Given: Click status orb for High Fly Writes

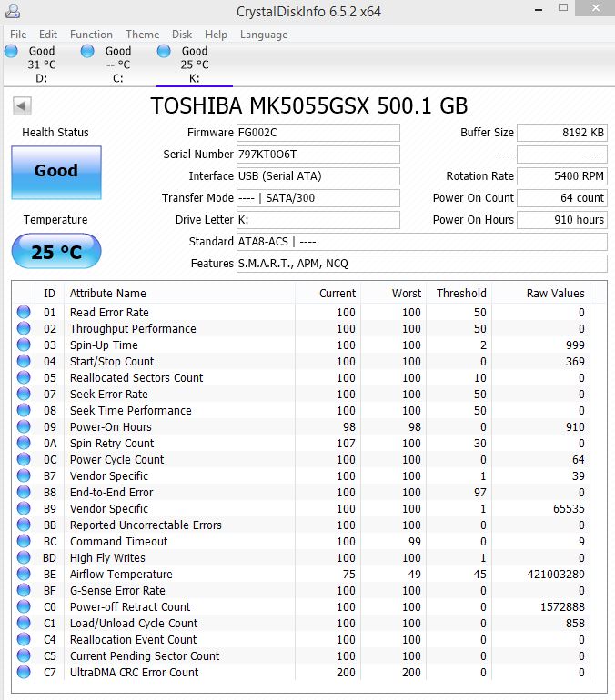Looking at the screenshot, I should pos(24,557).
